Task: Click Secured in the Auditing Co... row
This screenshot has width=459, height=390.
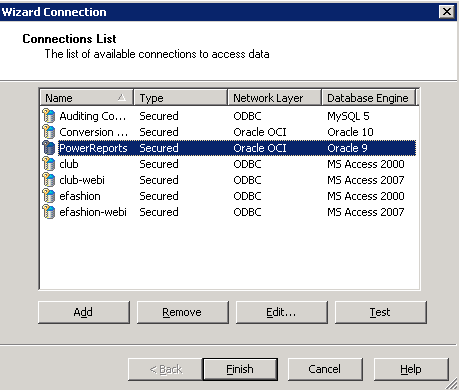Action: (159, 116)
